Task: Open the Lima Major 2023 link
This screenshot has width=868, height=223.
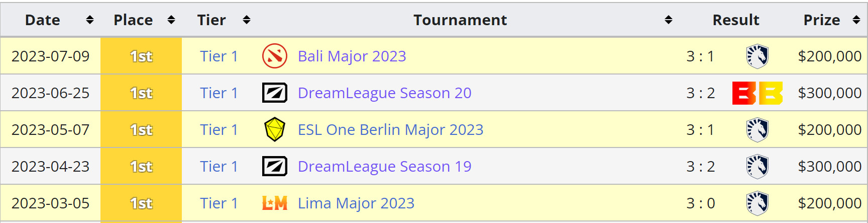Action: pyautogui.click(x=356, y=203)
